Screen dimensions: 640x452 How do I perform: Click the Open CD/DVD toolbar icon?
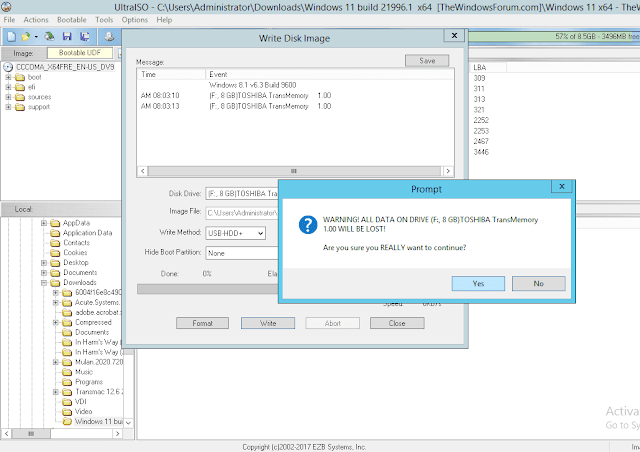[50, 37]
